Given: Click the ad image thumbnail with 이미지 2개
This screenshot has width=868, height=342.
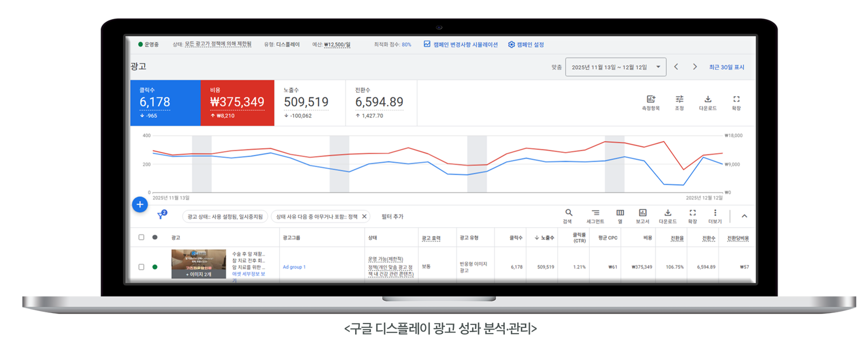Looking at the screenshot, I should (198, 264).
